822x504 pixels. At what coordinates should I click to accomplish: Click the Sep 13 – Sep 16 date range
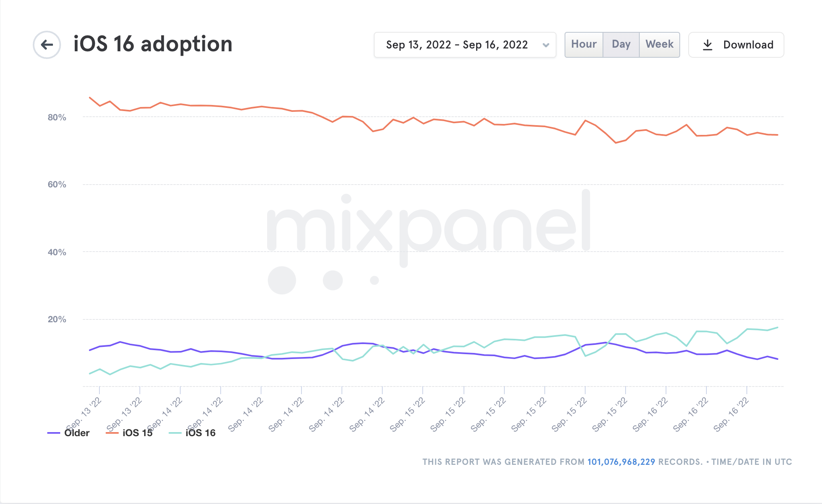(457, 45)
